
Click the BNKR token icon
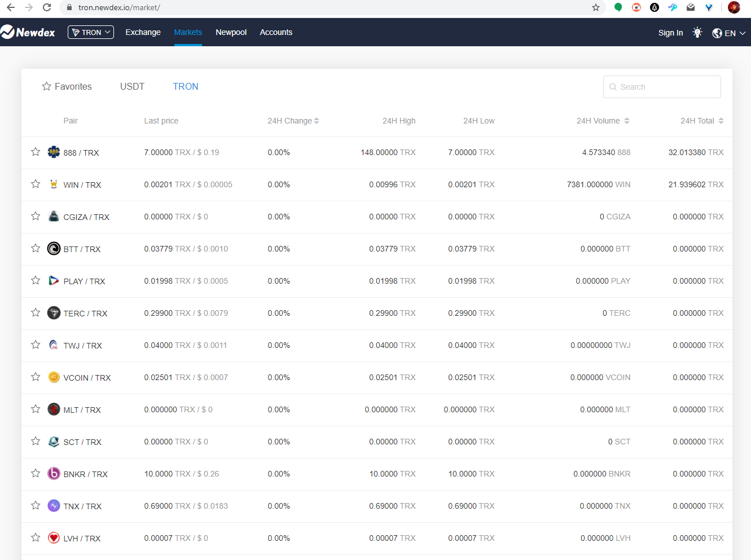pos(54,474)
